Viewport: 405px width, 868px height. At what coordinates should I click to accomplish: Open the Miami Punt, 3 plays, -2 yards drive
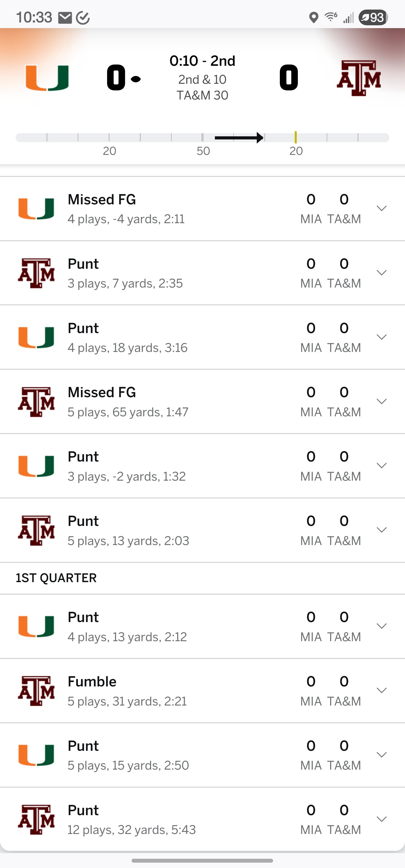point(127,466)
